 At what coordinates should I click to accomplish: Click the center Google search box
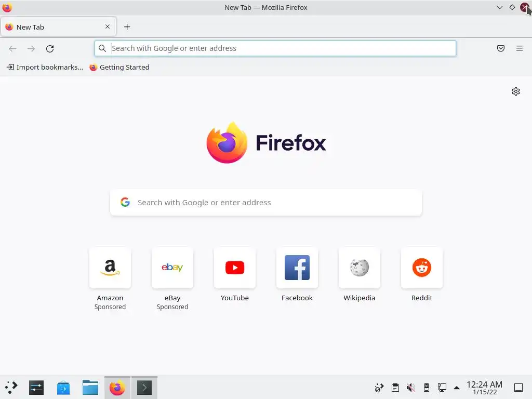tap(266, 202)
